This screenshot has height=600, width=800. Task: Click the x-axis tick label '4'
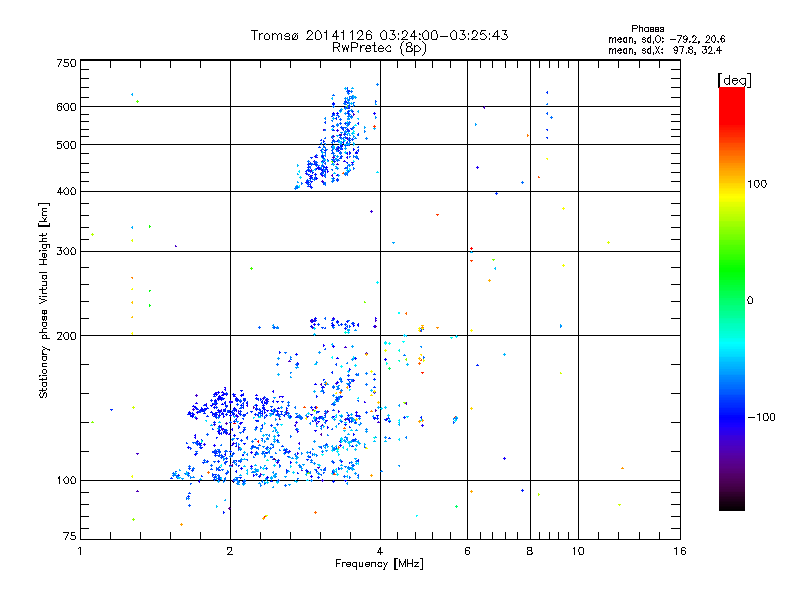pos(380,551)
